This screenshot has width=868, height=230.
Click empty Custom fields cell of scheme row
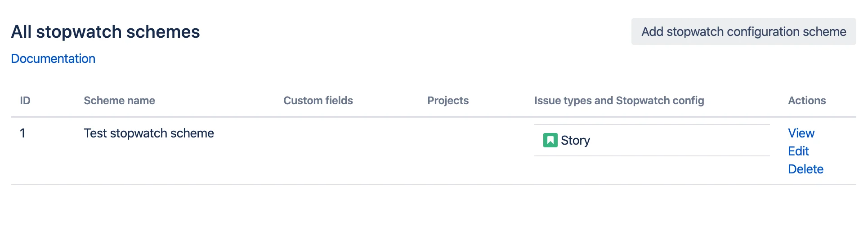[x=346, y=151]
